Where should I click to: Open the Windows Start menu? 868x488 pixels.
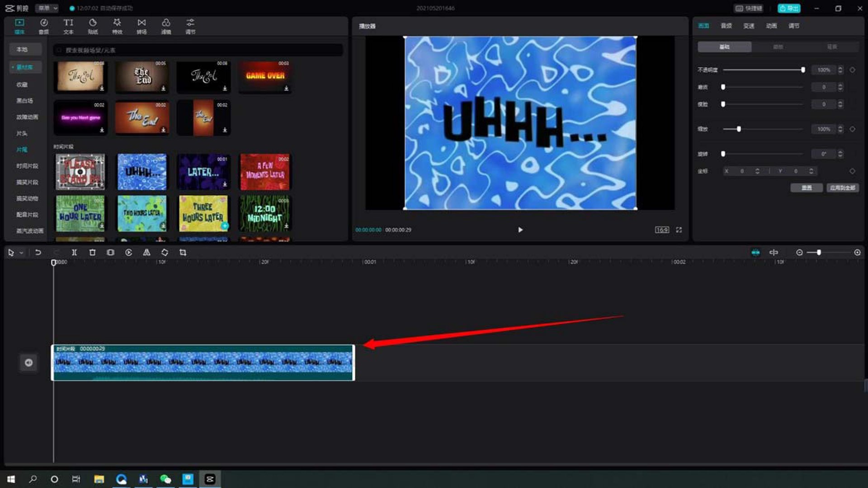(x=11, y=479)
